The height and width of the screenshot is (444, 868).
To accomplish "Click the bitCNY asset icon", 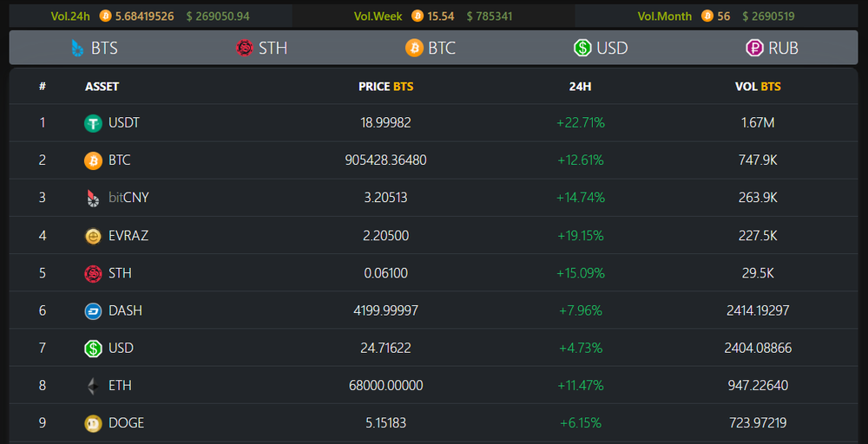I will [x=93, y=198].
